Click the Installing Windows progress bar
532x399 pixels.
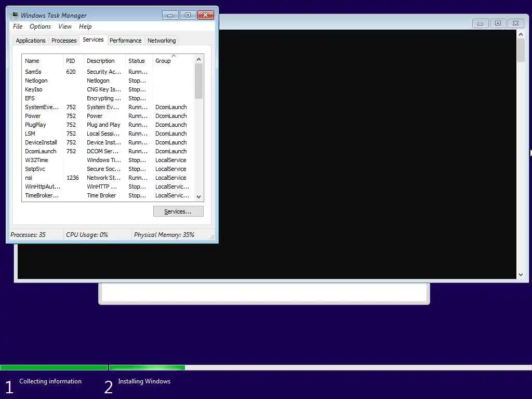[x=320, y=367]
